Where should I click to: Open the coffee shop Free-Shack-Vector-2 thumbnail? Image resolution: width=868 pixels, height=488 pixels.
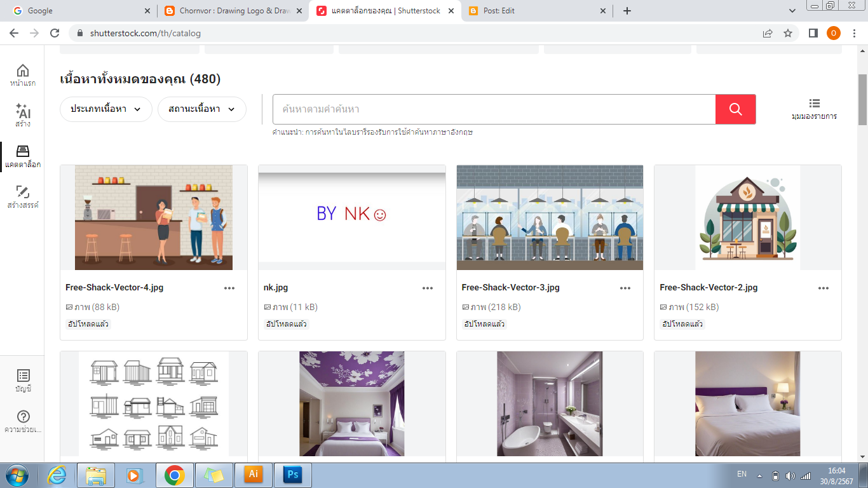pyautogui.click(x=748, y=218)
